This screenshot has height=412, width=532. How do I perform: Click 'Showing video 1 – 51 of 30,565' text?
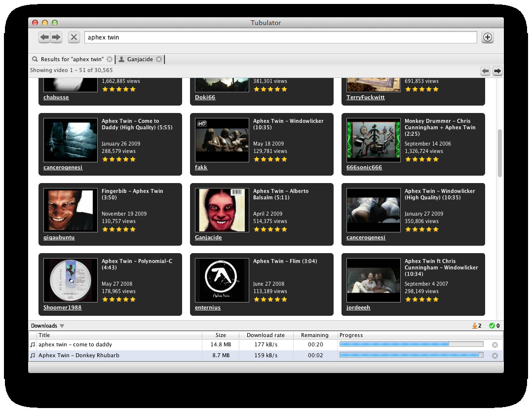(x=71, y=70)
